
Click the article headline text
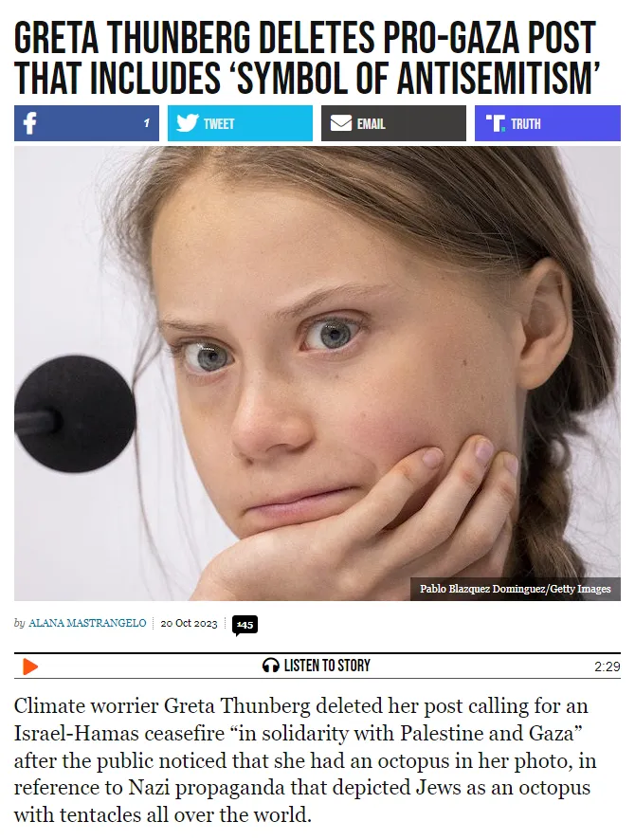(306, 58)
